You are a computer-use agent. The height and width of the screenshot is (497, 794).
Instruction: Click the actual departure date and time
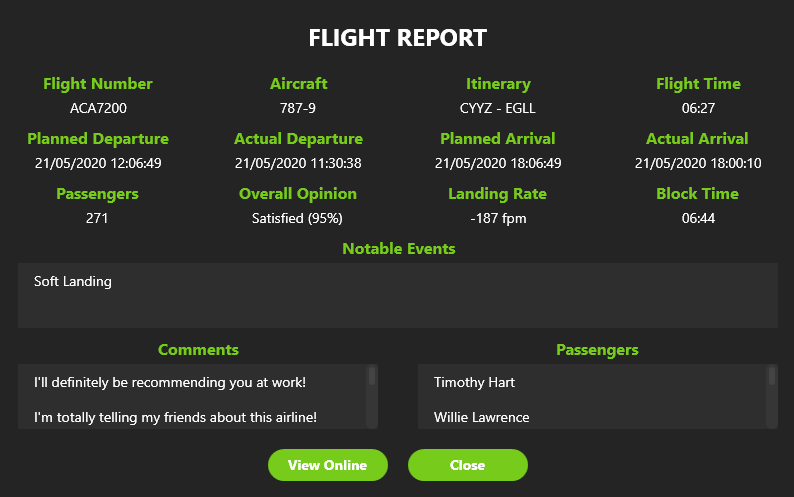[x=298, y=163]
